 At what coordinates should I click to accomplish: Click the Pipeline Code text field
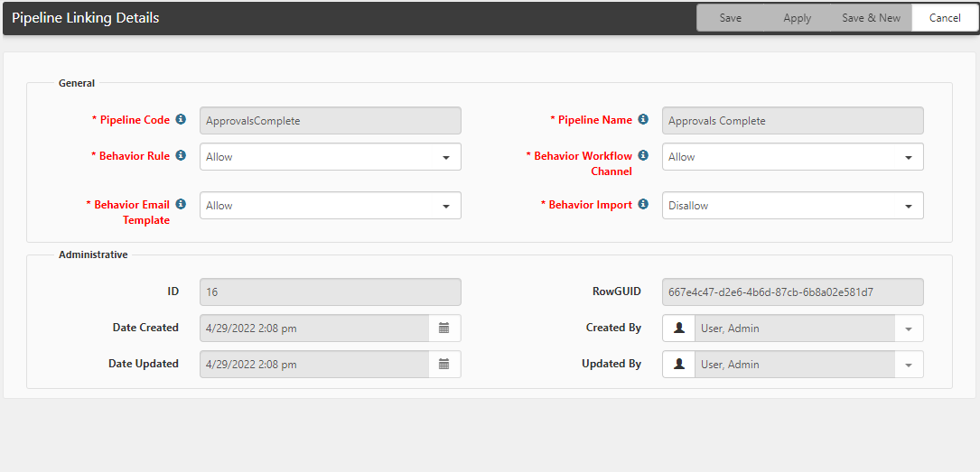pos(330,121)
